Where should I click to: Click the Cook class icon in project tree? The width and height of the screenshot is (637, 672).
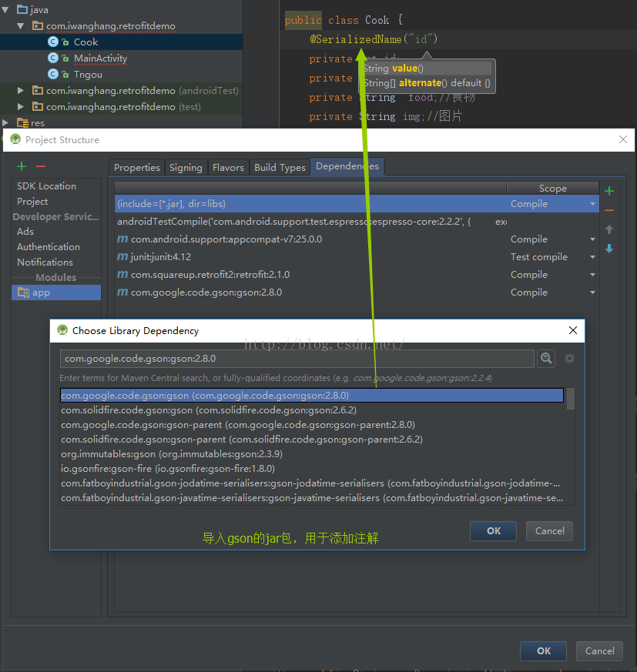pyautogui.click(x=52, y=42)
